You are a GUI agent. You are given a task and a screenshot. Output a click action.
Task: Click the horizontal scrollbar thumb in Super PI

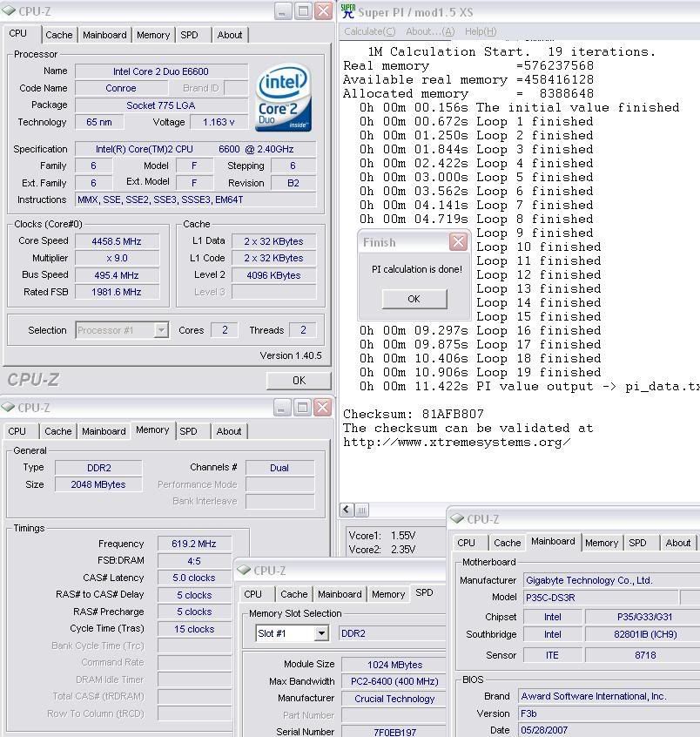(361, 510)
